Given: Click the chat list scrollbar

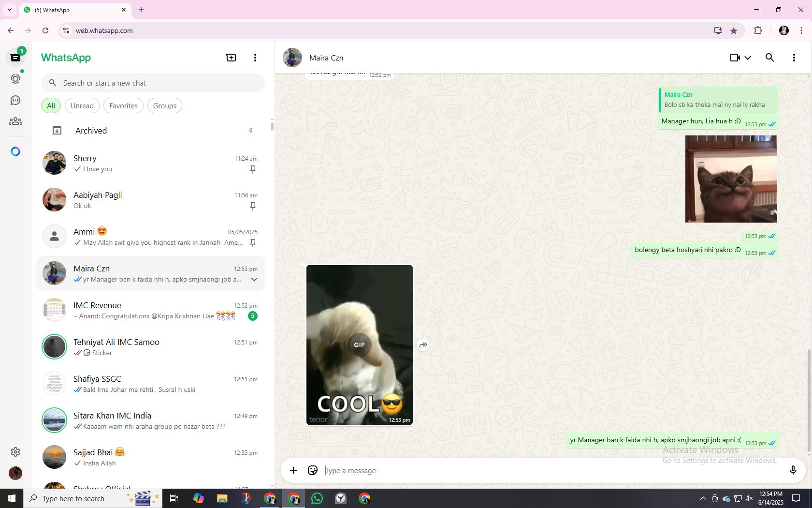Looking at the screenshot, I should [272, 126].
